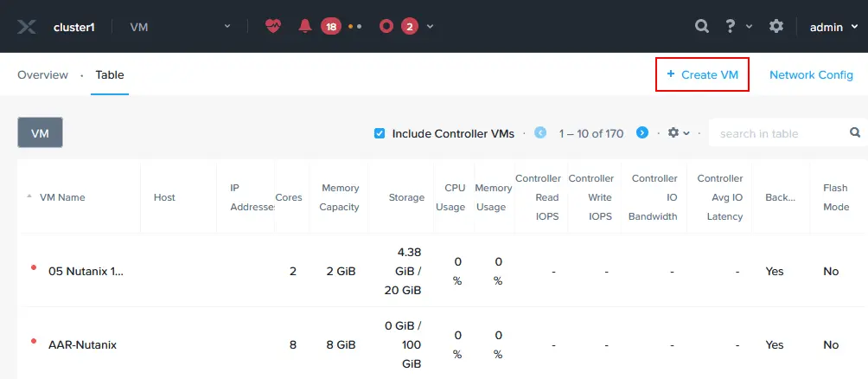Open the help question mark

tap(731, 26)
